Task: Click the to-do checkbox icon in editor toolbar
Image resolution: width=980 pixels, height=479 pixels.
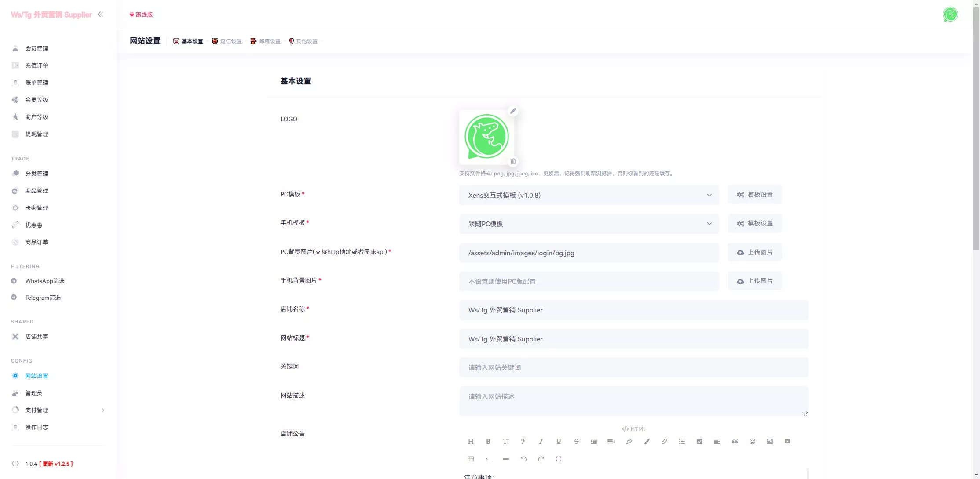Action: pyautogui.click(x=699, y=442)
